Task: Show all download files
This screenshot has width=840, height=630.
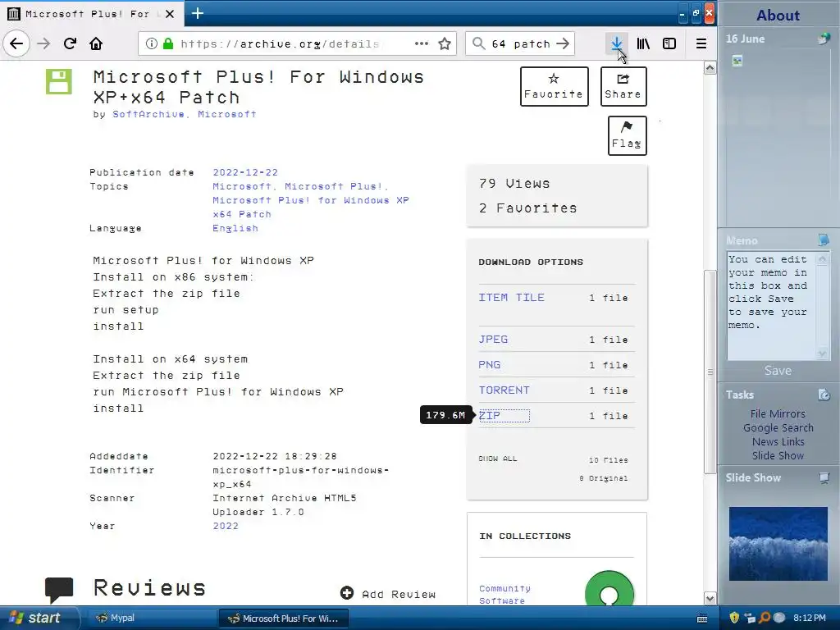Action: pos(498,459)
